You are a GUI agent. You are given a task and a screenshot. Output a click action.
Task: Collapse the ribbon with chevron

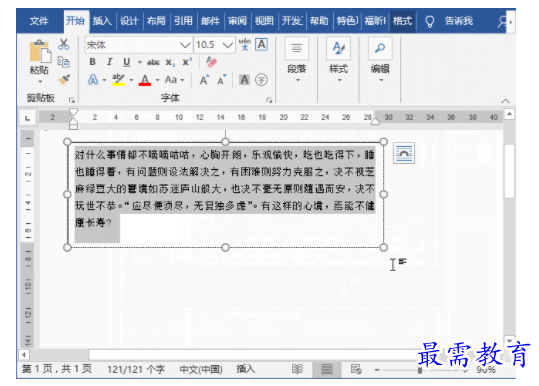point(505,101)
